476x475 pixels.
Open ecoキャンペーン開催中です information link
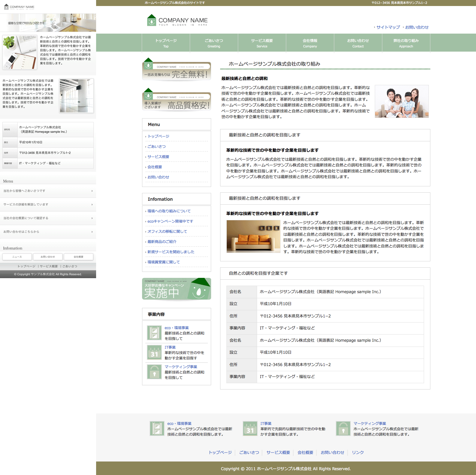(x=170, y=221)
